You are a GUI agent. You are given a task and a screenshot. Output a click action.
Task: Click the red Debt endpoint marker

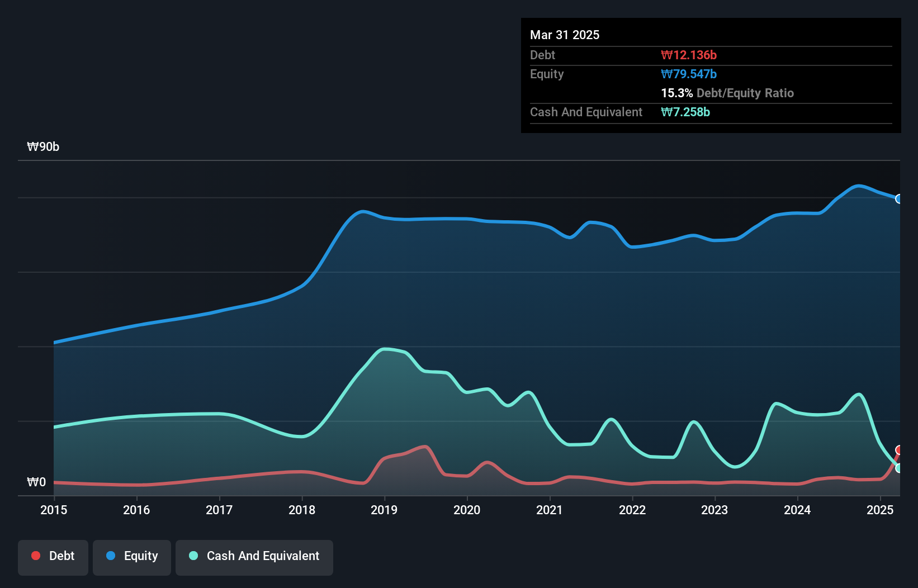click(x=899, y=450)
